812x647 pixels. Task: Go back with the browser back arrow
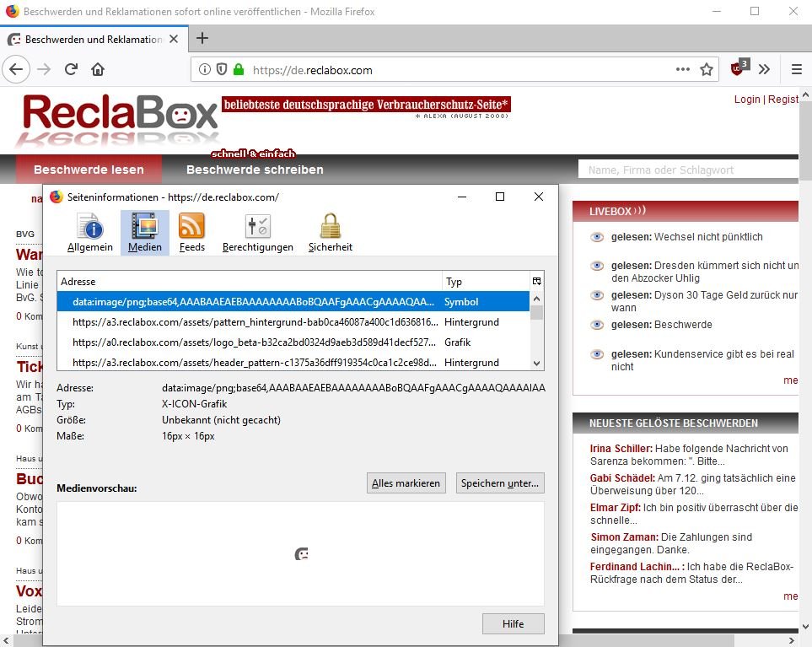click(16, 69)
